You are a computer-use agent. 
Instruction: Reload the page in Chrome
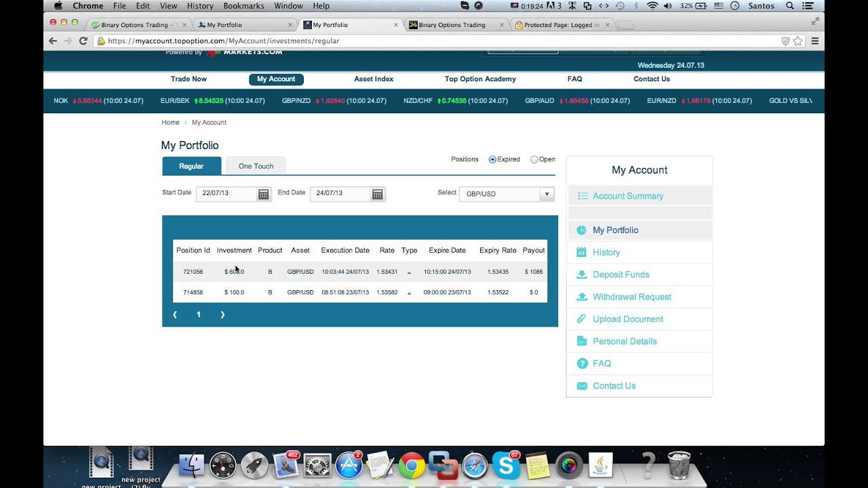(83, 41)
